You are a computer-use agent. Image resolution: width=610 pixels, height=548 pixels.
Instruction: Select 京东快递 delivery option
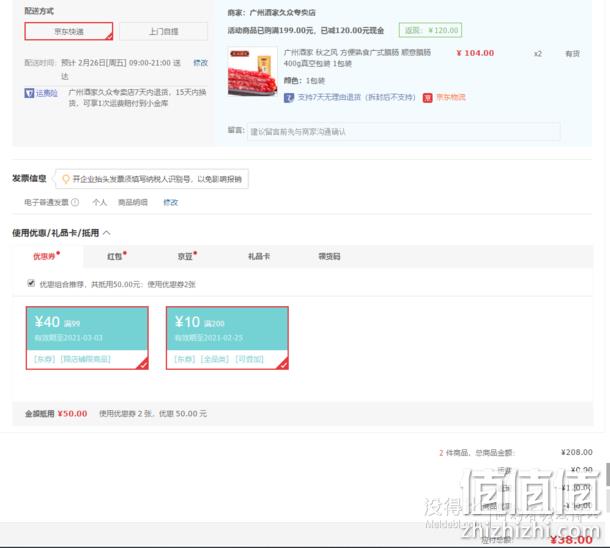tap(68, 31)
